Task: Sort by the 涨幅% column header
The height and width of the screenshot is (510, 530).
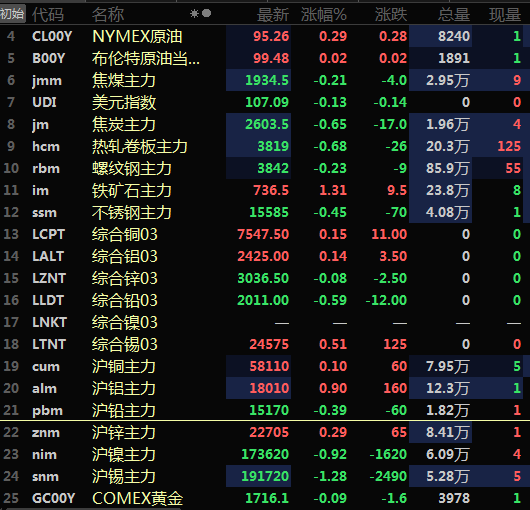Action: click(x=324, y=15)
